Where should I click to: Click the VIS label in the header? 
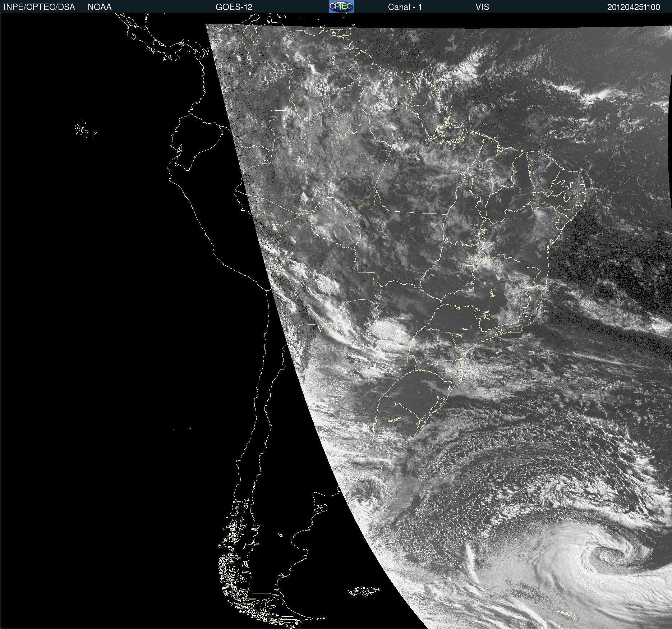coord(482,7)
